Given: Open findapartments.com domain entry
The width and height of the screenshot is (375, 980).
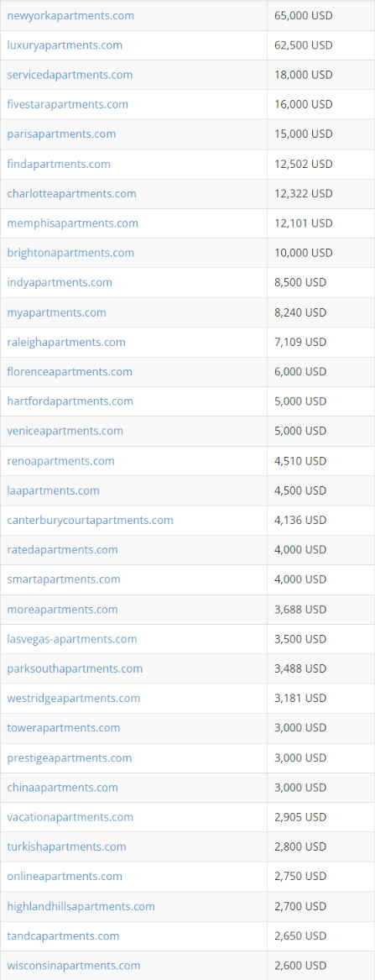Looking at the screenshot, I should (59, 165).
